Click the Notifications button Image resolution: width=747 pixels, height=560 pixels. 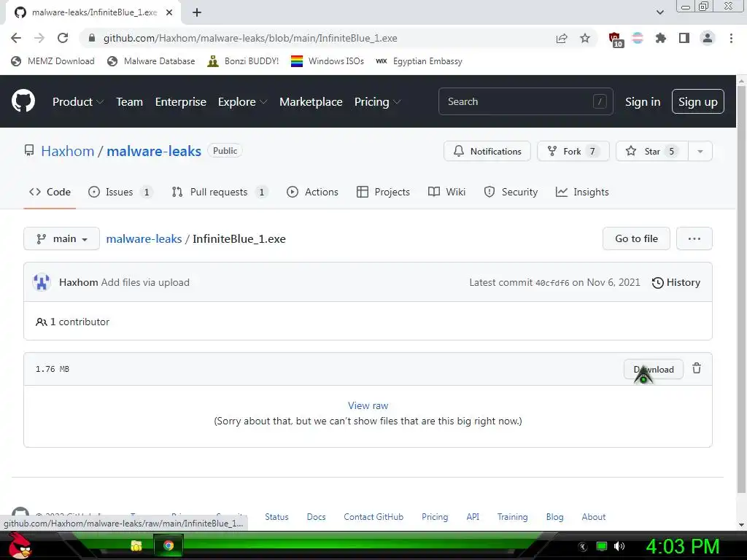pos(487,152)
